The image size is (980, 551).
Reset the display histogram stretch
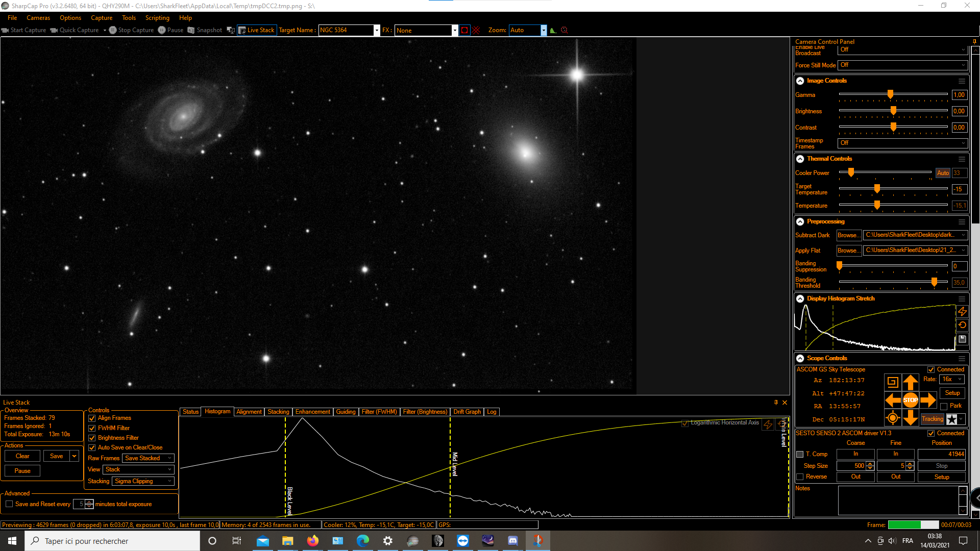[x=962, y=325]
